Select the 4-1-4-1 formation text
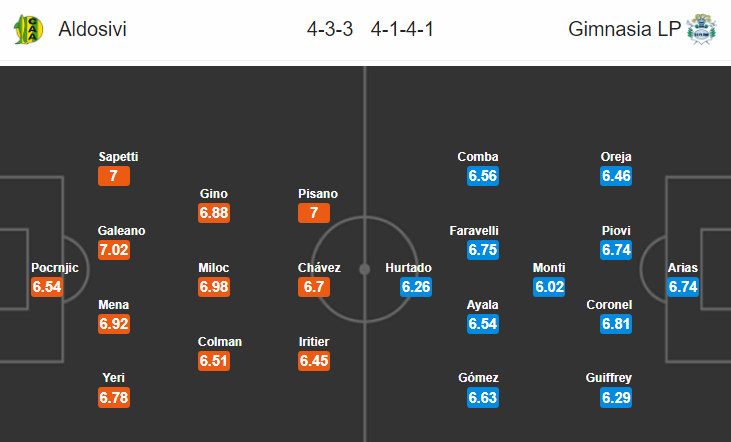Viewport: 731px width, 442px height. tap(402, 29)
